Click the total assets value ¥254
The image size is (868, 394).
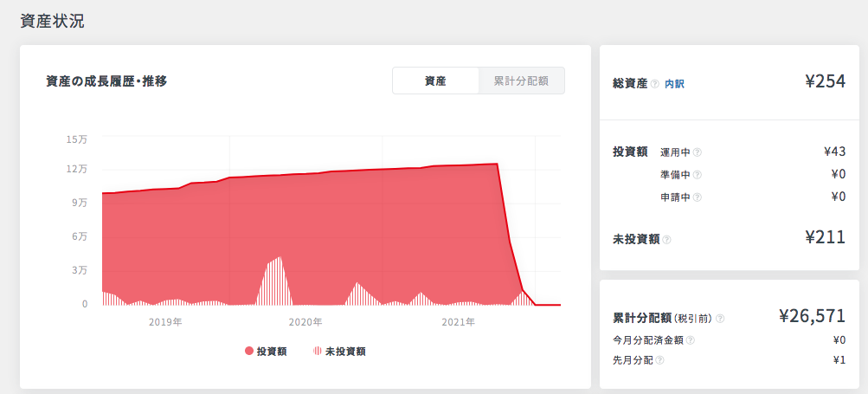click(x=826, y=81)
